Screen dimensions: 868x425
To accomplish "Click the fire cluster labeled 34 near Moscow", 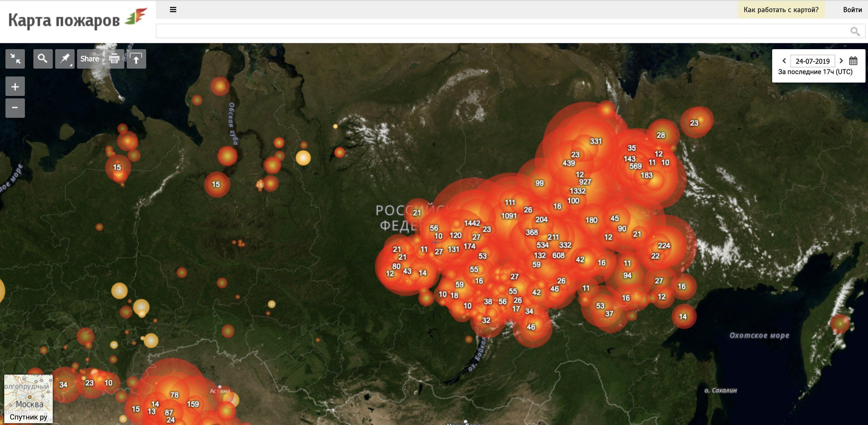I will click(63, 385).
